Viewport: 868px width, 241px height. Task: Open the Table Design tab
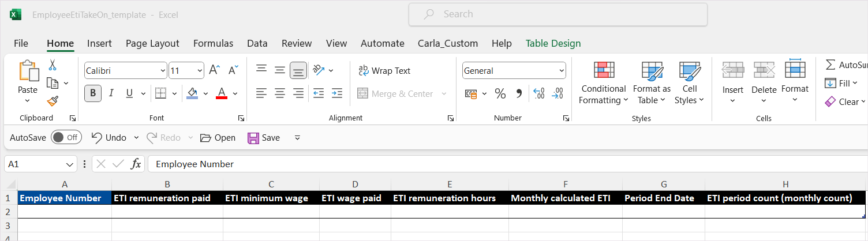pos(553,43)
